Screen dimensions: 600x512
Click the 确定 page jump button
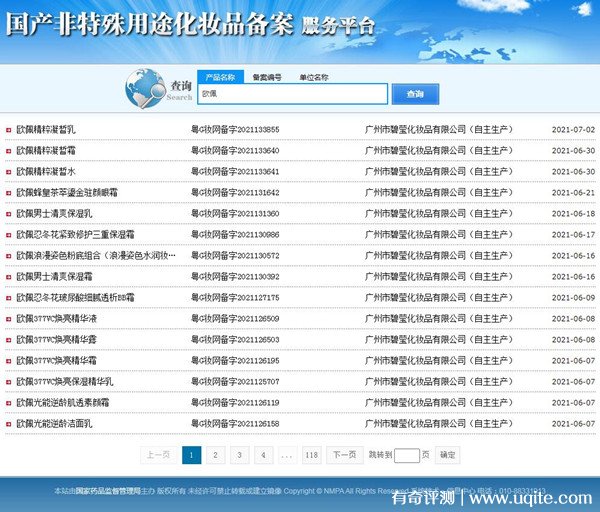(448, 455)
